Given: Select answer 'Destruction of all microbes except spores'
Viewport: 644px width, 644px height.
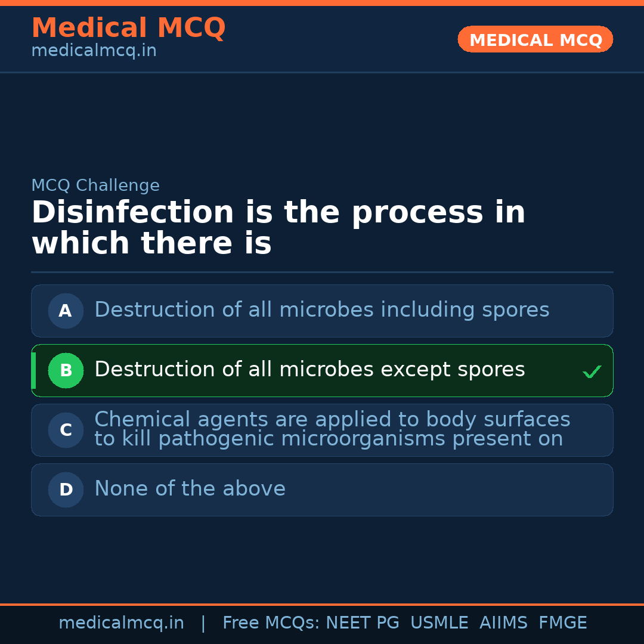Looking at the screenshot, I should click(x=309, y=370).
